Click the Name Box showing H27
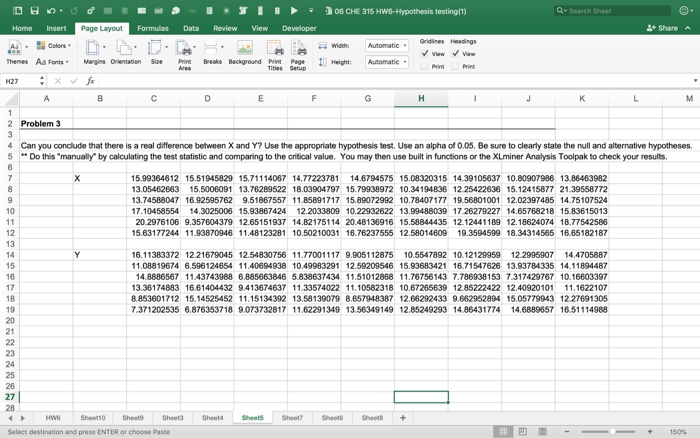This screenshot has height=438, width=700. [x=20, y=81]
